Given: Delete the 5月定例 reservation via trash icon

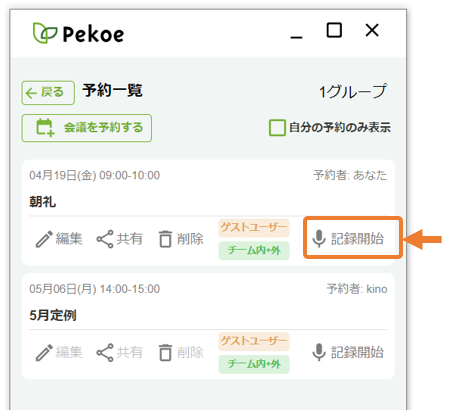Looking at the screenshot, I should (x=165, y=353).
